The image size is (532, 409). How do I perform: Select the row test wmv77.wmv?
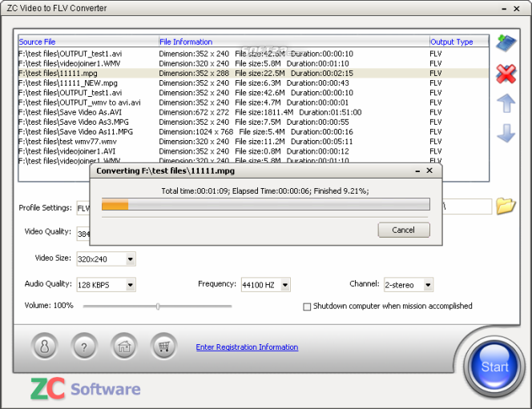tap(253, 142)
